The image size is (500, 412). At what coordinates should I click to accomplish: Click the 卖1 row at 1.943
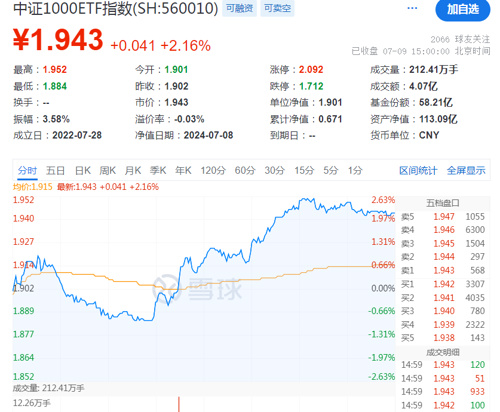point(443,270)
